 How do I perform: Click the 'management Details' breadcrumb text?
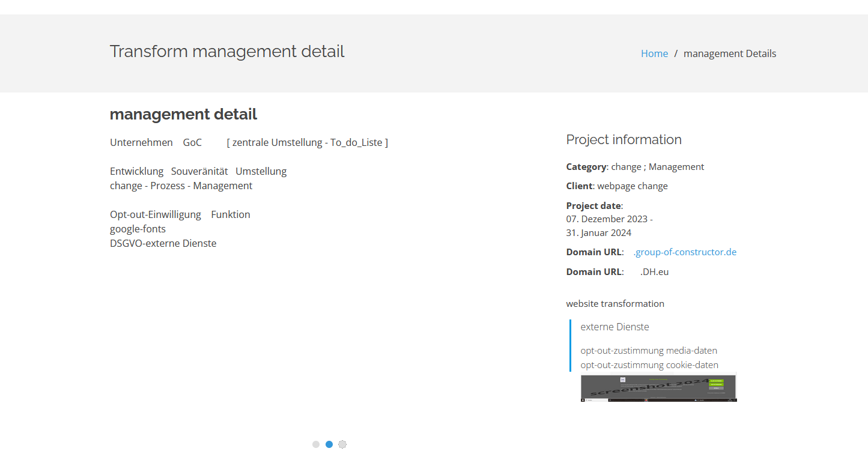[x=729, y=53]
